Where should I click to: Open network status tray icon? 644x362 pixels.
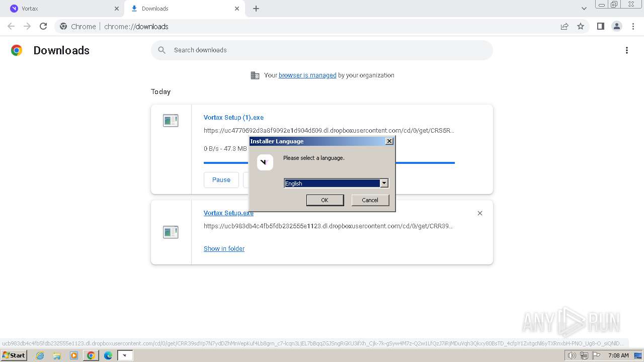pos(584,355)
